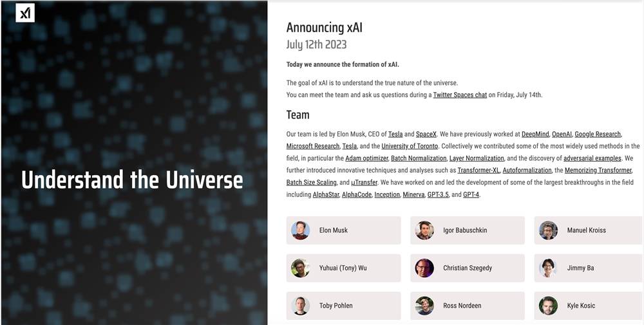Select the Yuhuai (Tony) Wu team card
Image resolution: width=644 pixels, height=325 pixels.
tap(343, 268)
